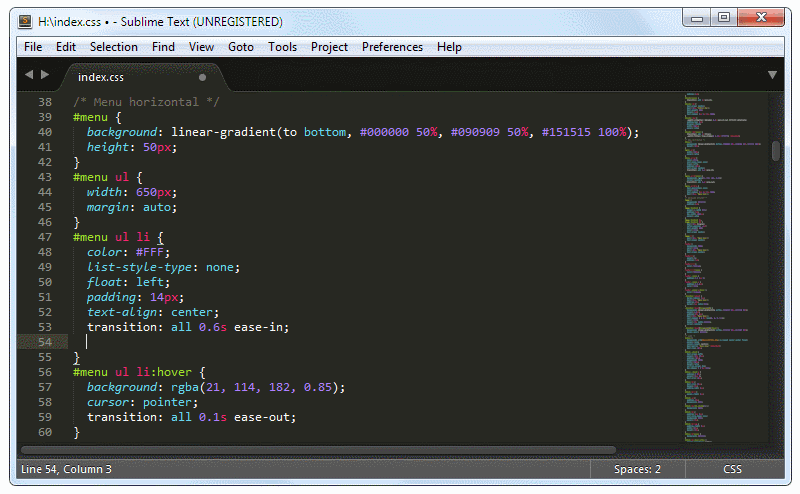Screen dimensions: 800x494
Task: Click the li:hover selector
Action: click(164, 372)
